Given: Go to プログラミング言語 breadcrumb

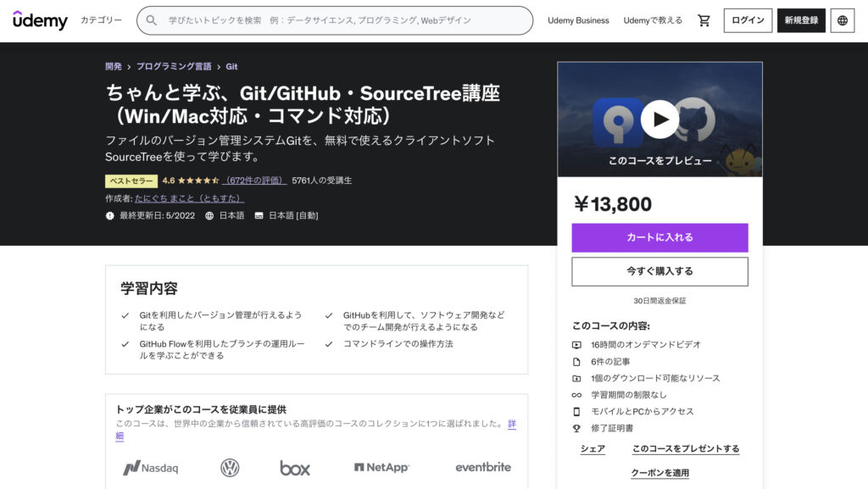Looking at the screenshot, I should pos(174,66).
